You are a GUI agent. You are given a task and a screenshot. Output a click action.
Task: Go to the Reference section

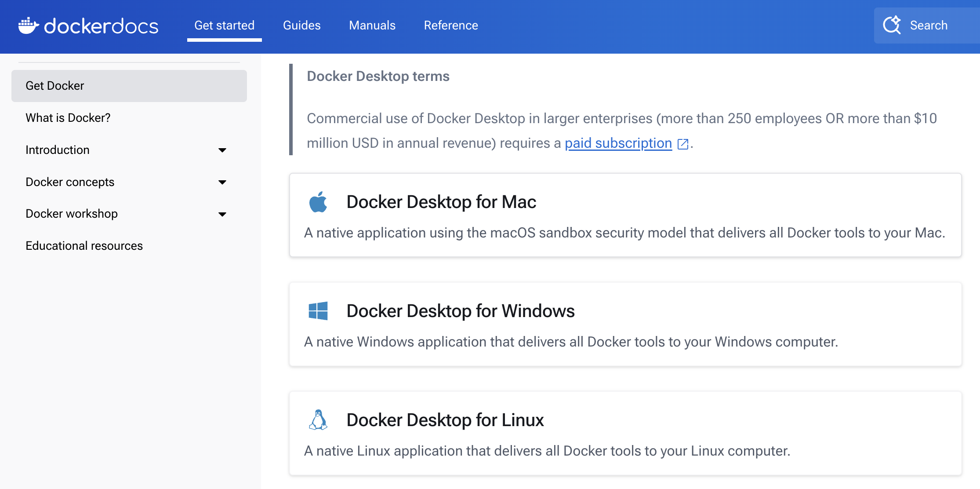pos(451,25)
